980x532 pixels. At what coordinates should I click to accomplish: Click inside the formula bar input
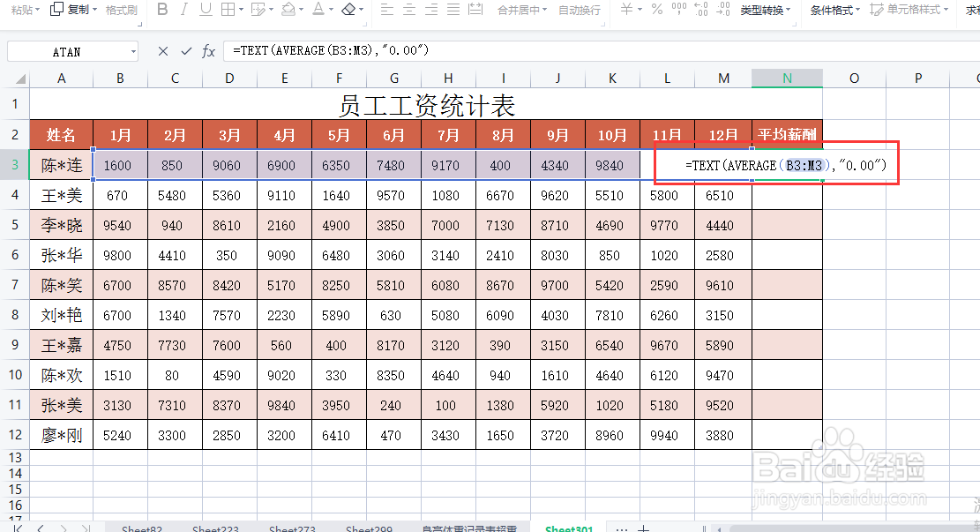[600, 50]
